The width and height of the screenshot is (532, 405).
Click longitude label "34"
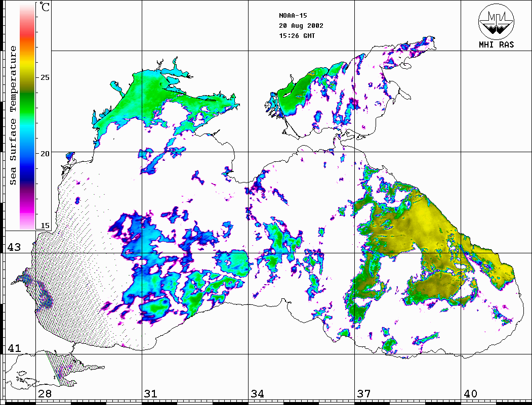click(257, 394)
